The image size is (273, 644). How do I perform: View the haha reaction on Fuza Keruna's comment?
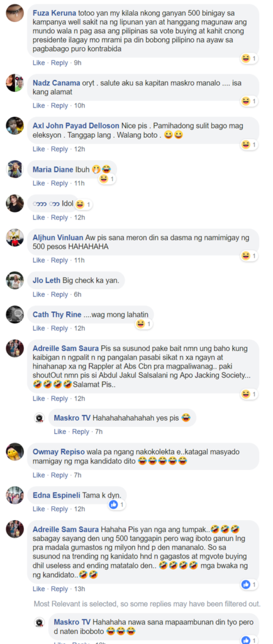tap(249, 58)
